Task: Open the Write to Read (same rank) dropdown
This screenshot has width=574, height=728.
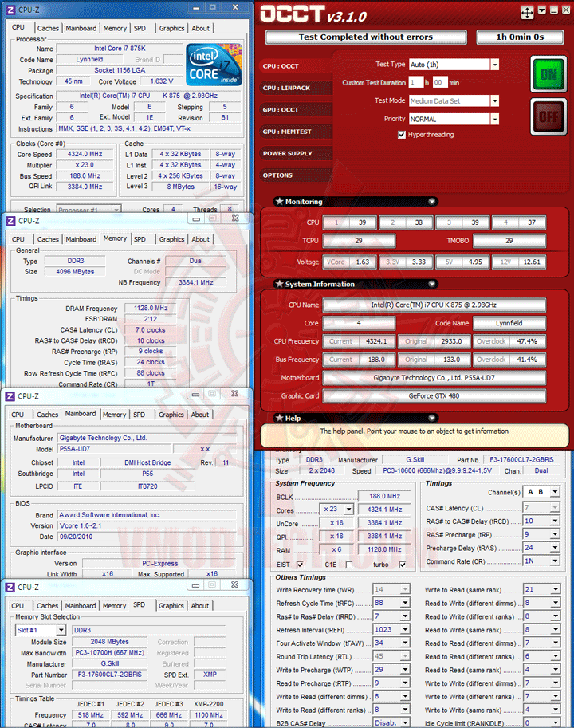Action: pos(555,589)
